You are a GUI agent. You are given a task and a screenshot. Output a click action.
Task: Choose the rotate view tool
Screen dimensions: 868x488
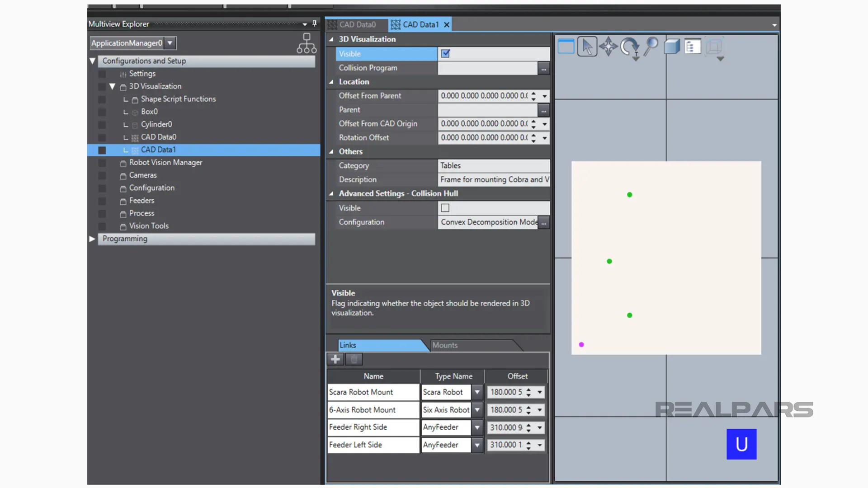tap(629, 47)
